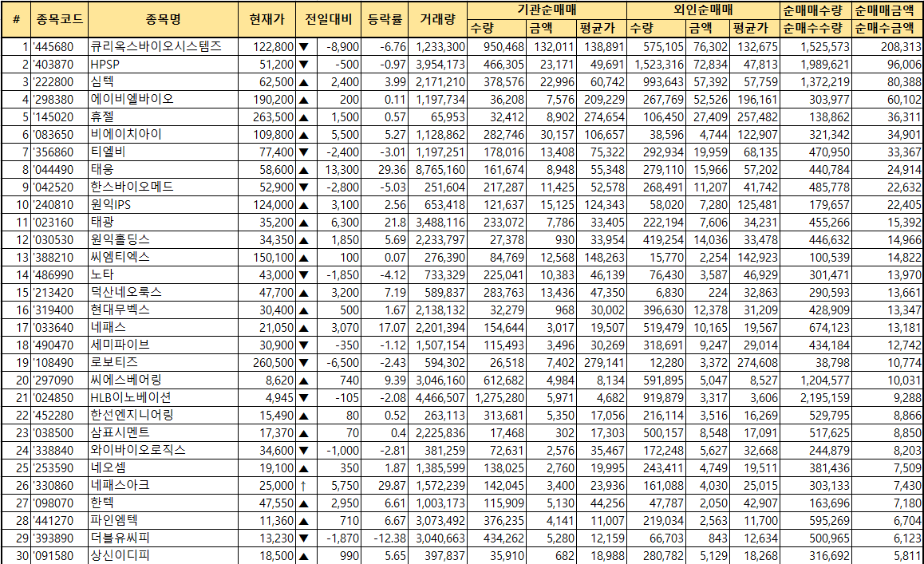Click the 순매매금액 header cell
The height and width of the screenshot is (564, 924).
[x=888, y=10]
